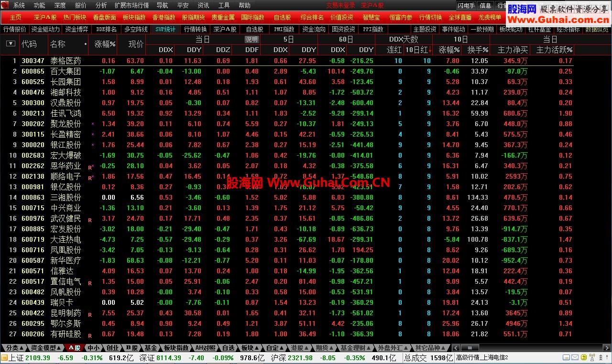Open the 工具 menu

pos(224,5)
